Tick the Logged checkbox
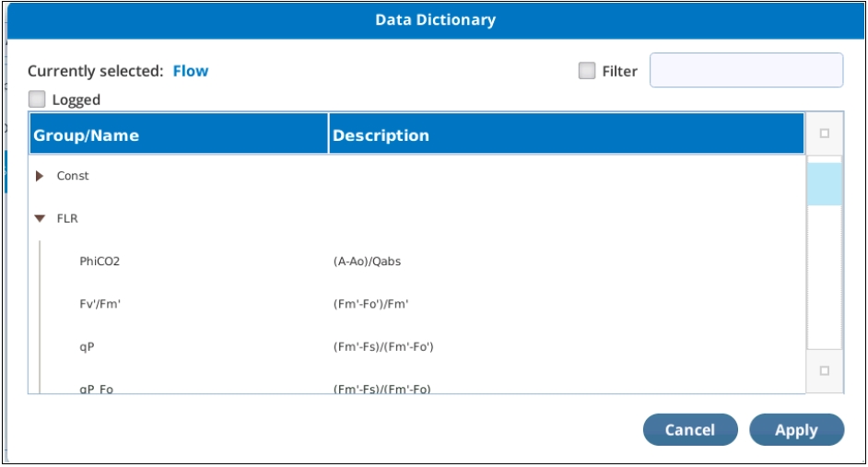 point(37,99)
